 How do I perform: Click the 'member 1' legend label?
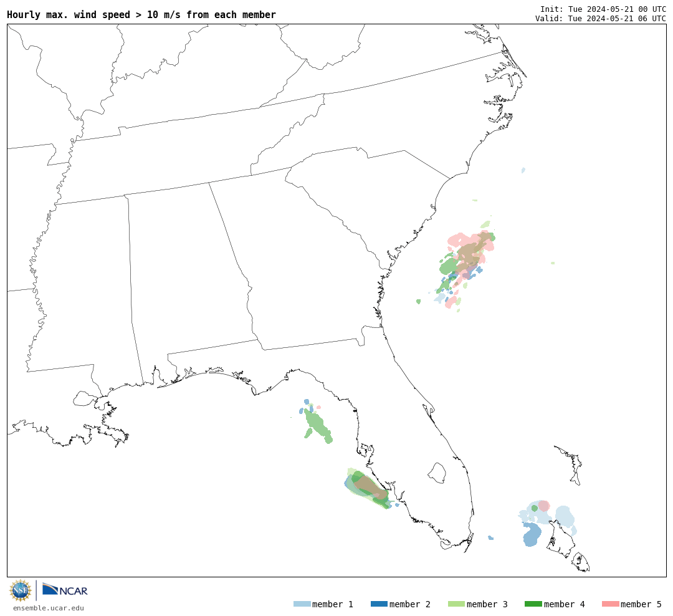point(333,604)
